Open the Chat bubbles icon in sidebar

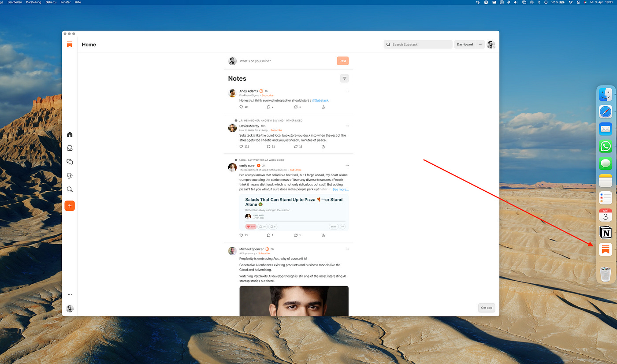pyautogui.click(x=70, y=162)
